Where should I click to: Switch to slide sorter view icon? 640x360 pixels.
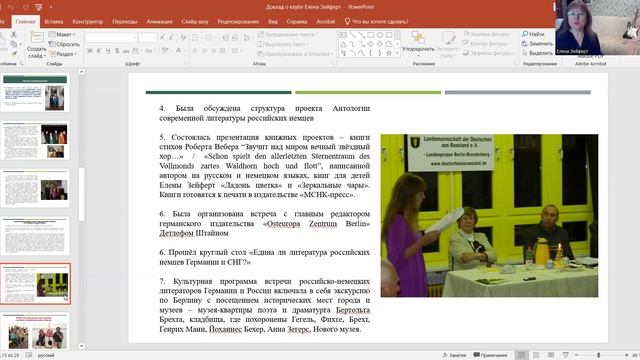tap(536, 355)
